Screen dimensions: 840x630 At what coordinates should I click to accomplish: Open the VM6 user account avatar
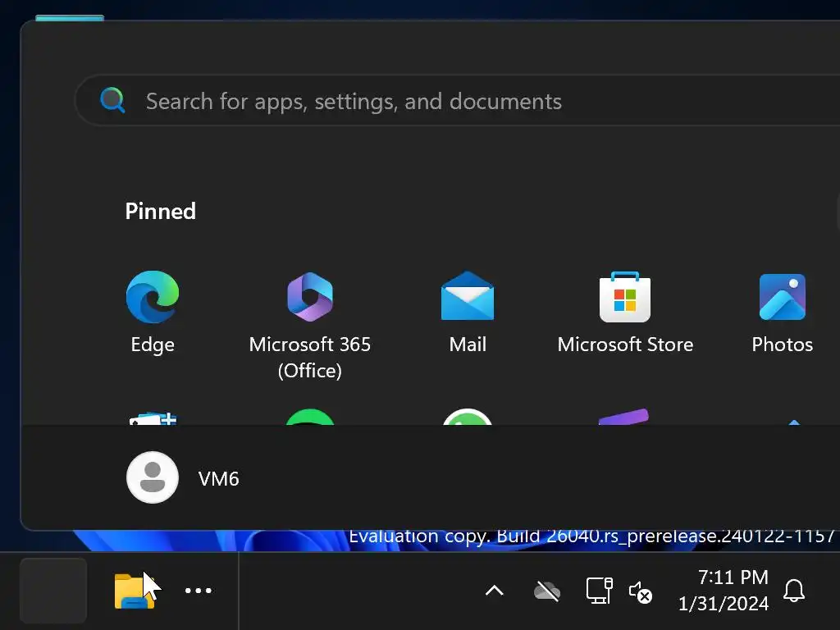(x=152, y=477)
